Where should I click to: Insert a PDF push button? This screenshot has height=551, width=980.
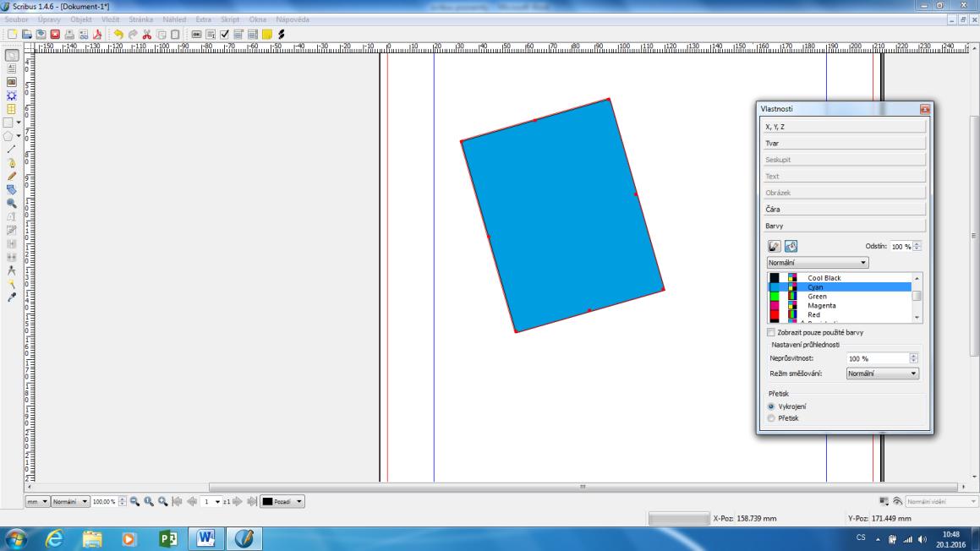pos(196,35)
